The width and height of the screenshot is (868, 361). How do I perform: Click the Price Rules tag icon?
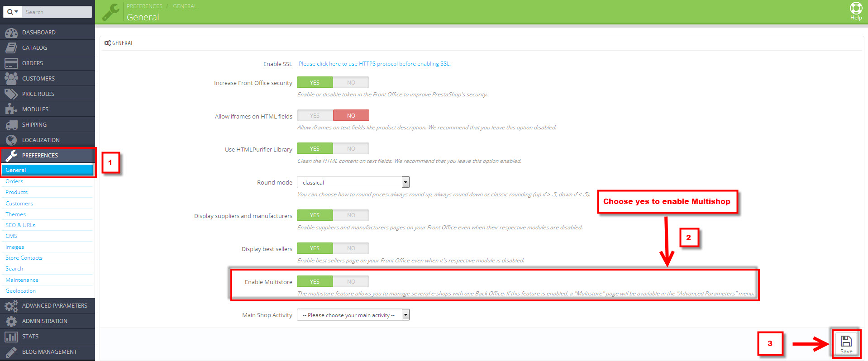pos(11,94)
